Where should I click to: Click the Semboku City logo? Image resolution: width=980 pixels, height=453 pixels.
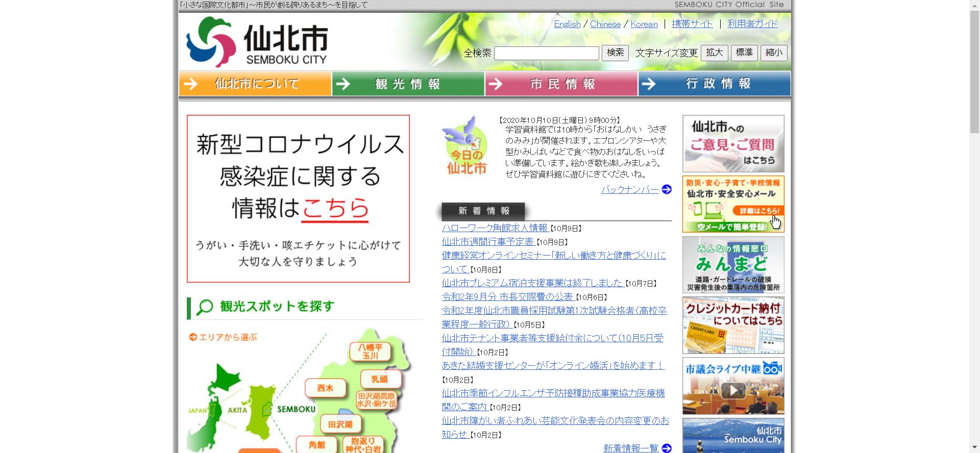tap(257, 42)
